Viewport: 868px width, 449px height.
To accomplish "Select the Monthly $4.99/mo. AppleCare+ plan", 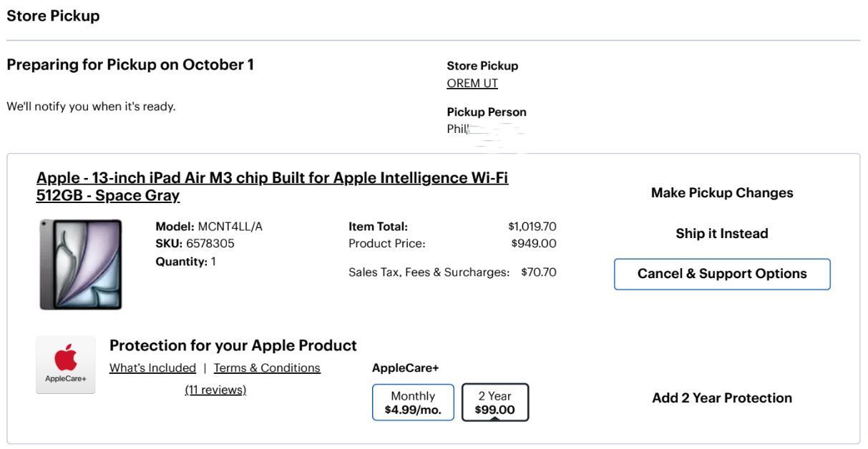I will tap(413, 403).
